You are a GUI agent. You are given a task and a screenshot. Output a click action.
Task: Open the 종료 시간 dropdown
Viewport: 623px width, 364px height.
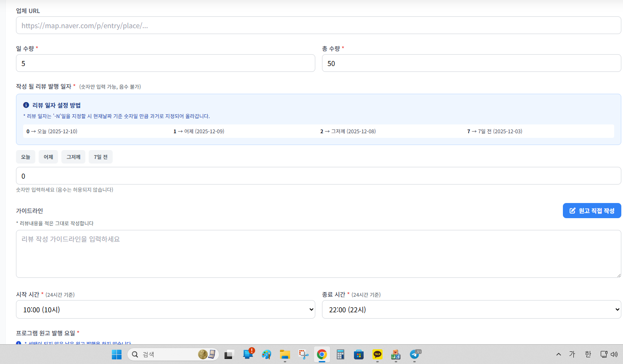point(471,310)
